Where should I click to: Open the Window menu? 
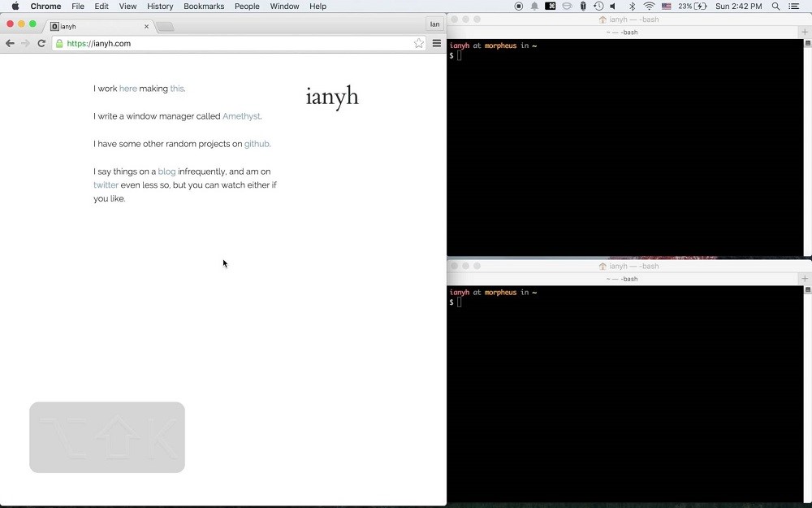[x=284, y=7]
